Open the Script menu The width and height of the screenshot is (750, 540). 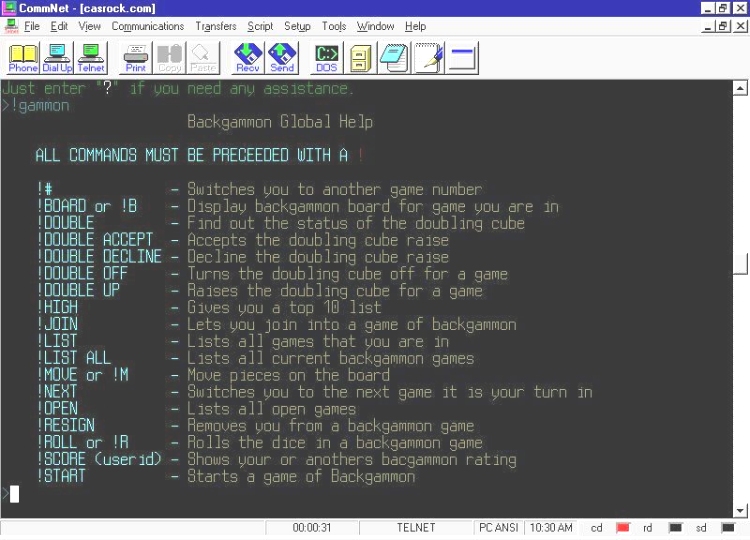click(260, 26)
